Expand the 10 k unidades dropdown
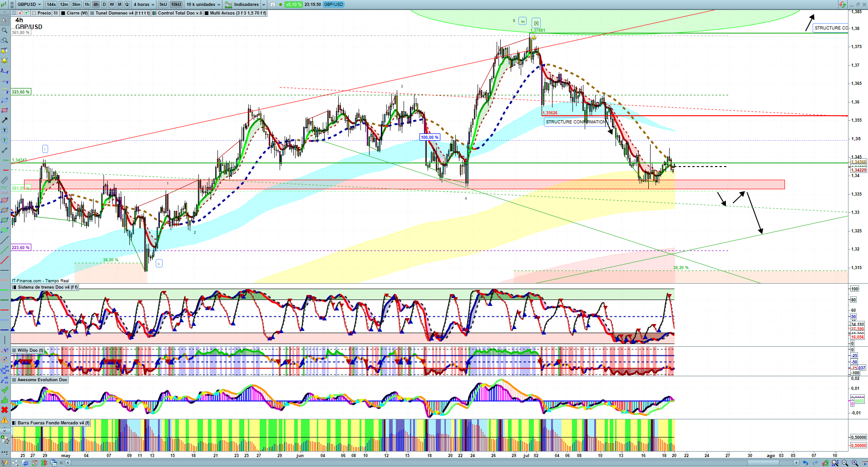 [203, 5]
